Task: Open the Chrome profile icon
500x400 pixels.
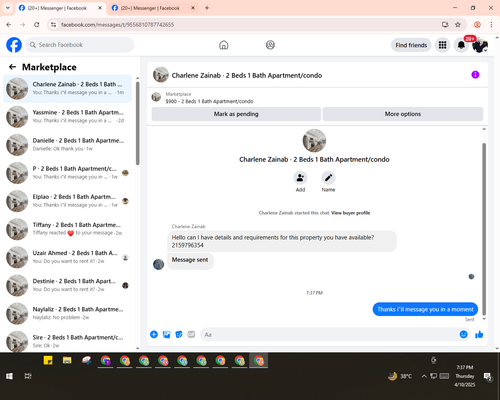Action: coord(477,24)
